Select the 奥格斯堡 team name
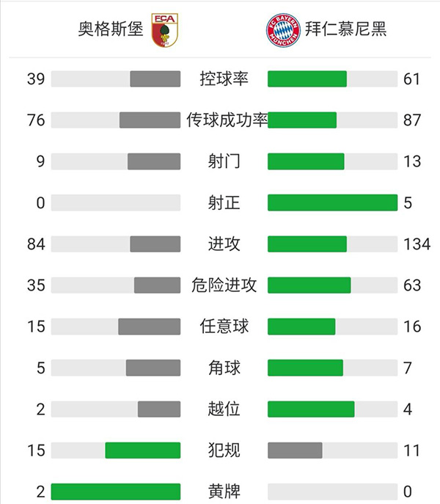 (110, 30)
